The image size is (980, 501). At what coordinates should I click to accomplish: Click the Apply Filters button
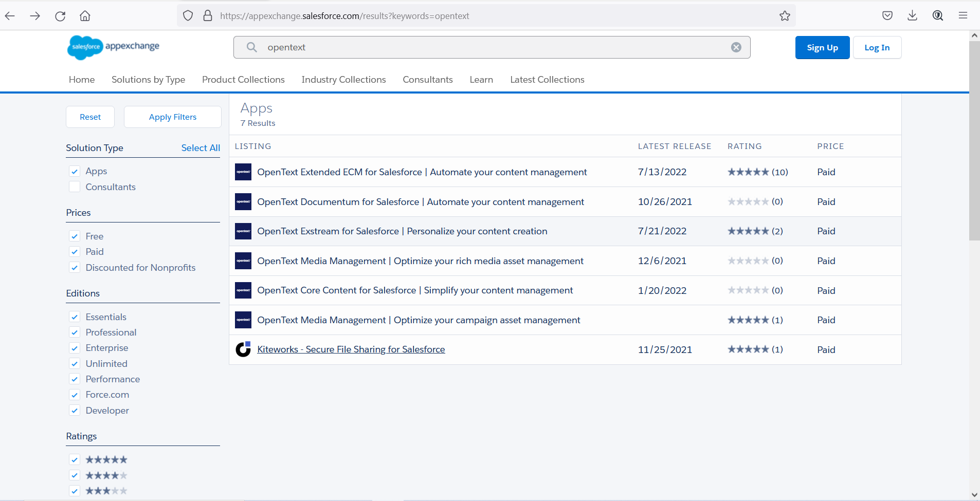(173, 117)
